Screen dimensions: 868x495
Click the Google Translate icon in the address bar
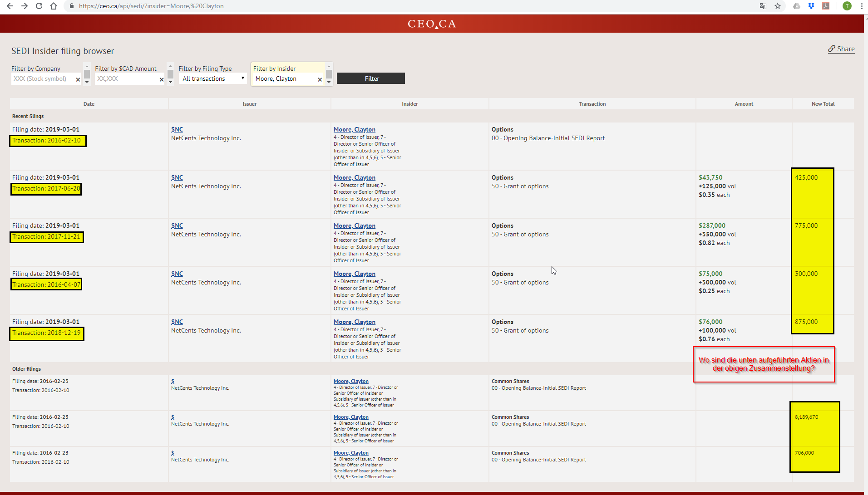tap(763, 6)
